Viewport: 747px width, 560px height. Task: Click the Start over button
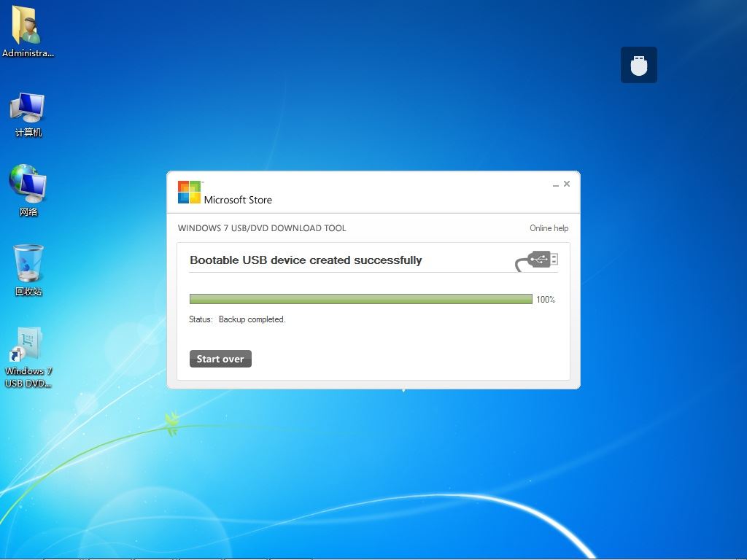point(220,359)
